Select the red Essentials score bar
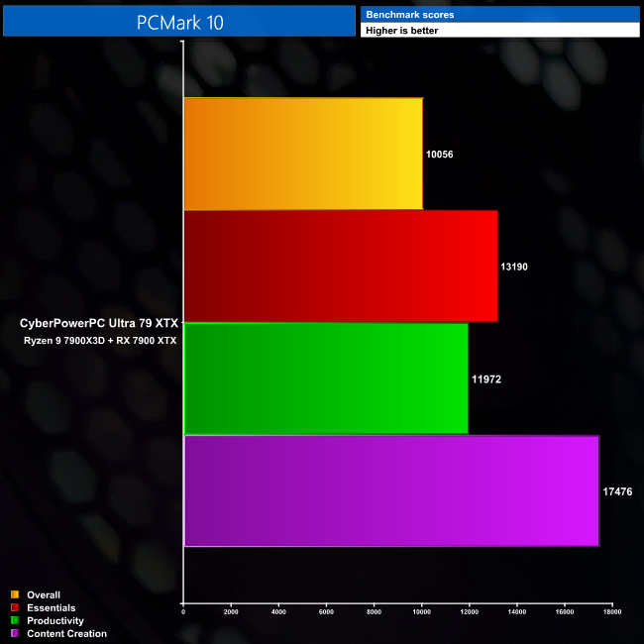 (x=341, y=267)
